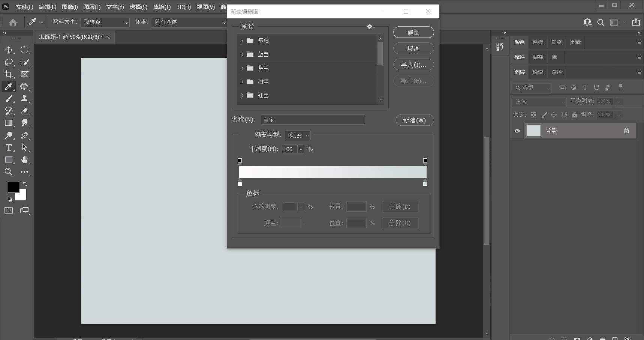Select the left color stop below gradient

pyautogui.click(x=240, y=183)
